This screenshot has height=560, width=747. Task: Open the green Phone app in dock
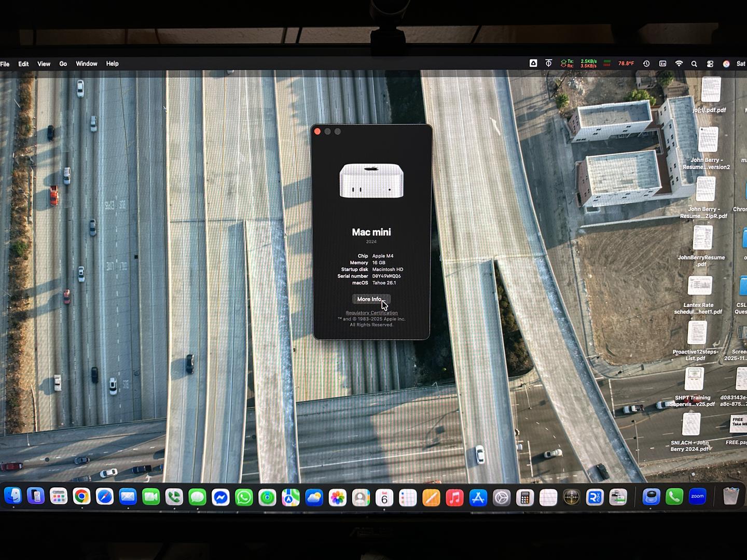point(674,497)
